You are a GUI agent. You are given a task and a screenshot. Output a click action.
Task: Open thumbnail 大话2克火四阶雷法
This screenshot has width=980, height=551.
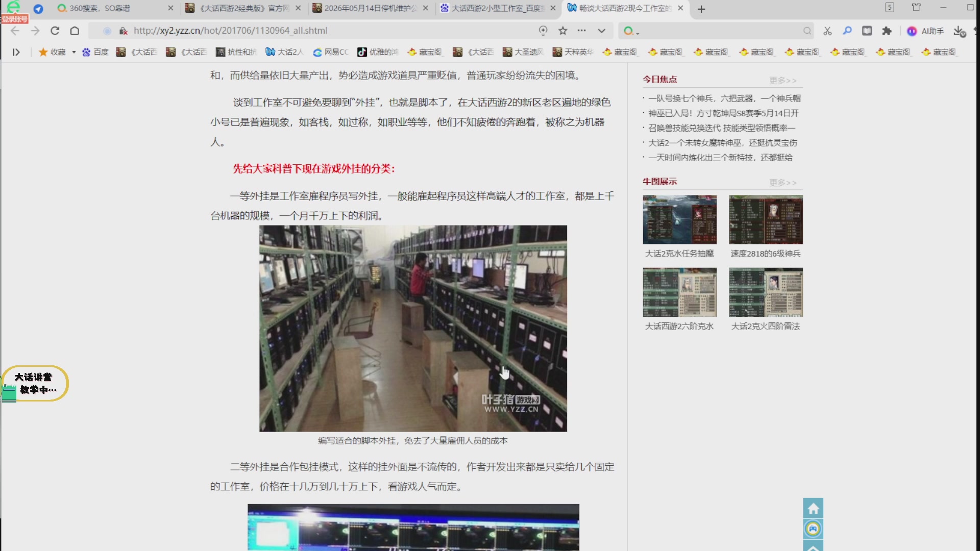766,292
